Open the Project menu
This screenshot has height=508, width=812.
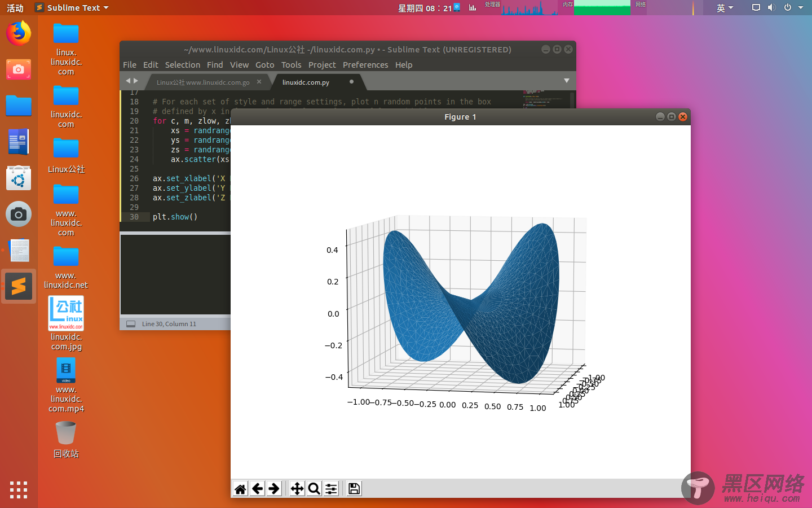click(x=322, y=65)
